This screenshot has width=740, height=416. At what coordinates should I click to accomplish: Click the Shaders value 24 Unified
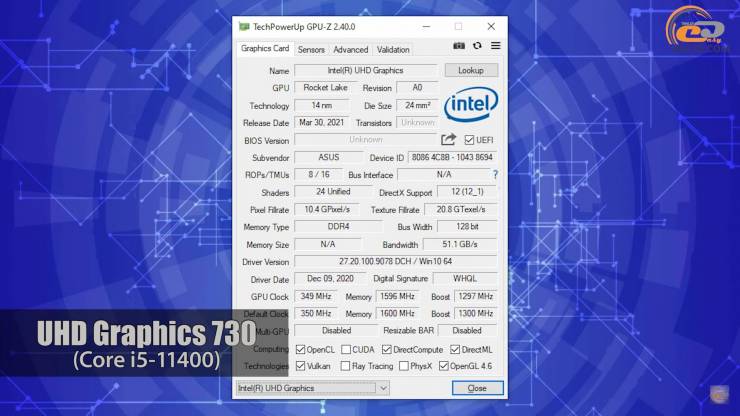pos(333,192)
